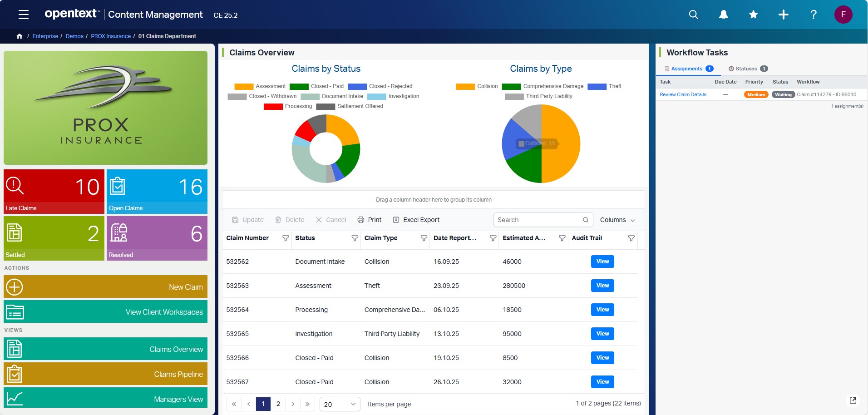Toggle Closed - Withdrawn legend entry
Image resolution: width=868 pixels, height=415 pixels.
pos(262,96)
